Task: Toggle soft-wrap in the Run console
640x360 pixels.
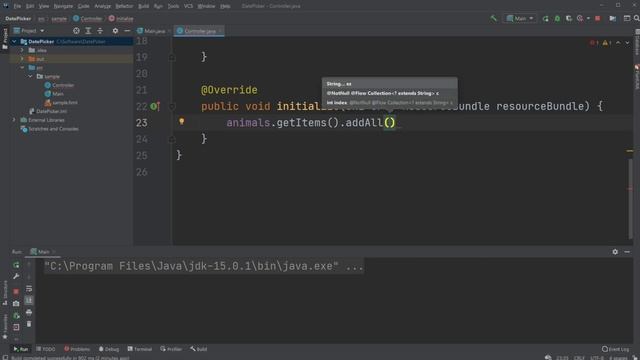Action: click(x=29, y=289)
